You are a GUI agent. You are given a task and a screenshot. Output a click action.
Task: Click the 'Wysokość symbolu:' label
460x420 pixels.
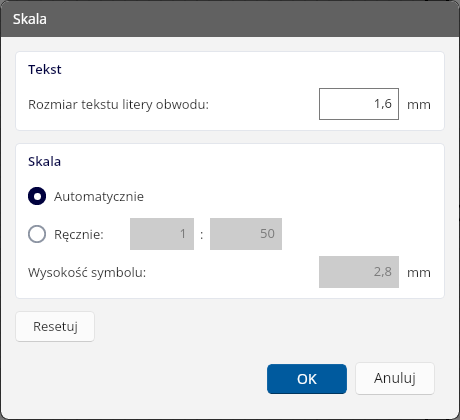(87, 273)
